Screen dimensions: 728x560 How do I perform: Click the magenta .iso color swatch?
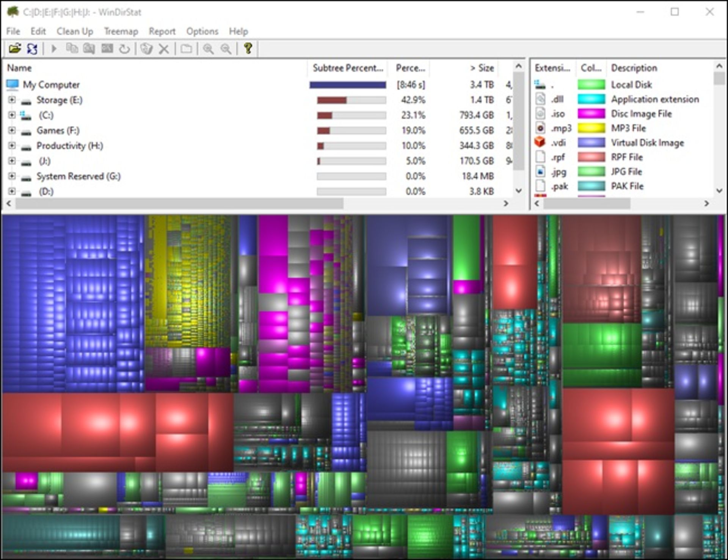click(591, 114)
